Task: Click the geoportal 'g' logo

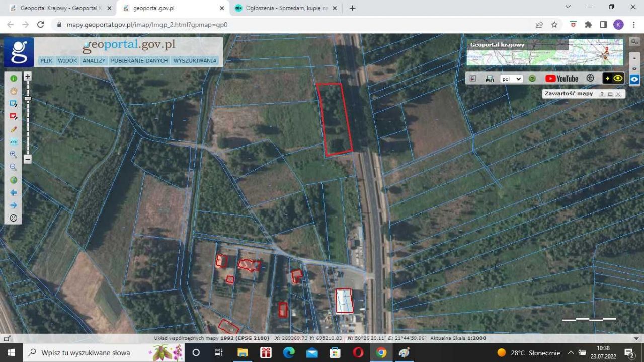Action: point(19,52)
